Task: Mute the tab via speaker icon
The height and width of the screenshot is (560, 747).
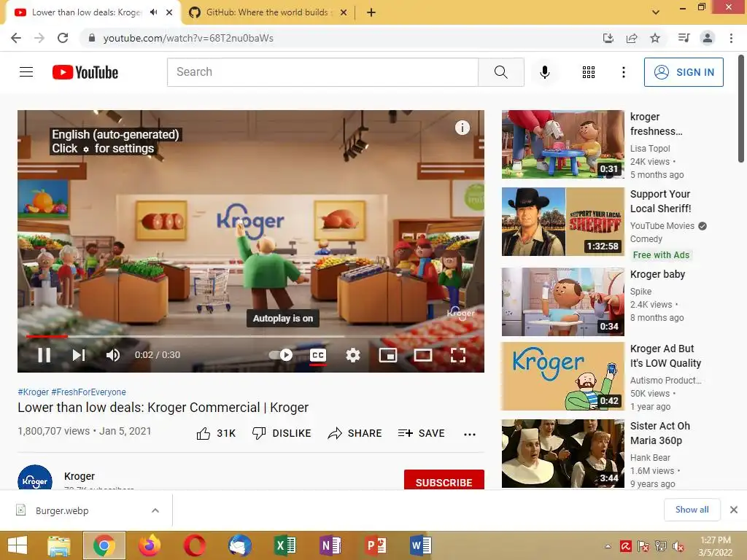Action: pos(153,12)
